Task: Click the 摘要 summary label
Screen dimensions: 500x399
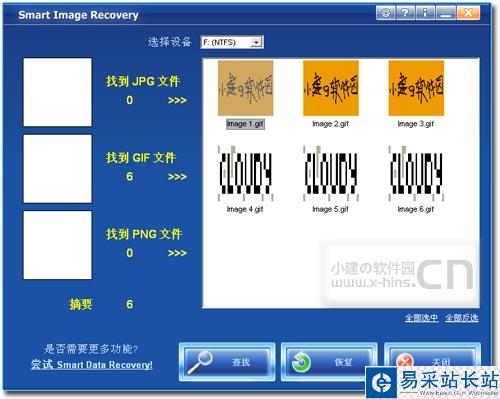Action: coord(80,304)
